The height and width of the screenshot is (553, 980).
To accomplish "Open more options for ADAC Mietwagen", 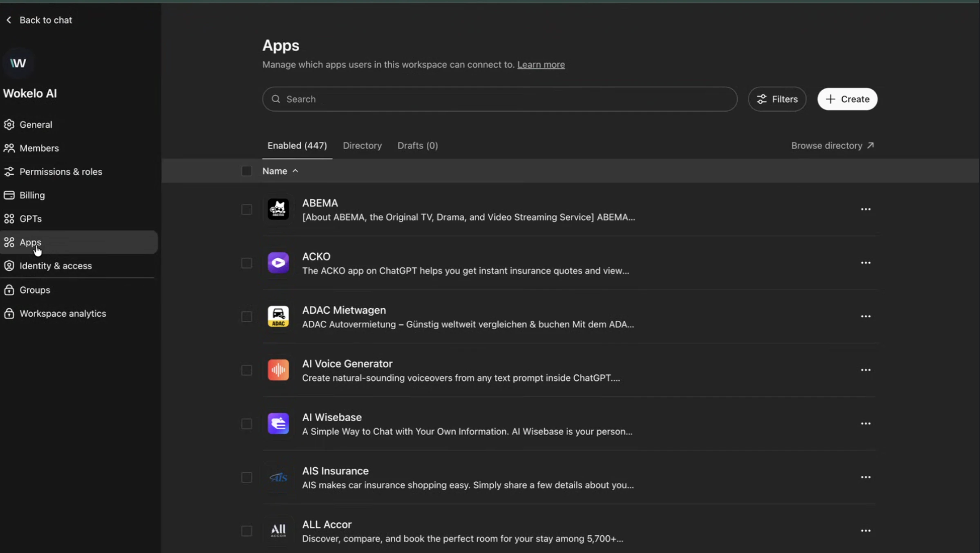I will coord(866,316).
